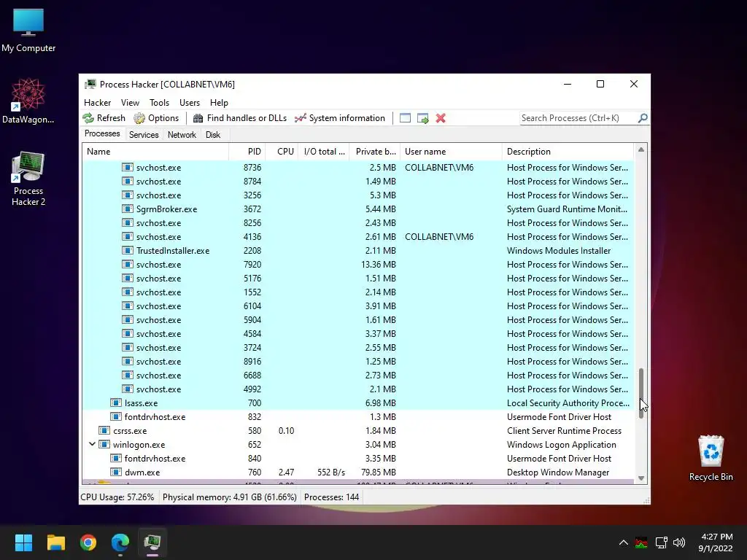Click the Processes: 144 status entry

[332, 497]
